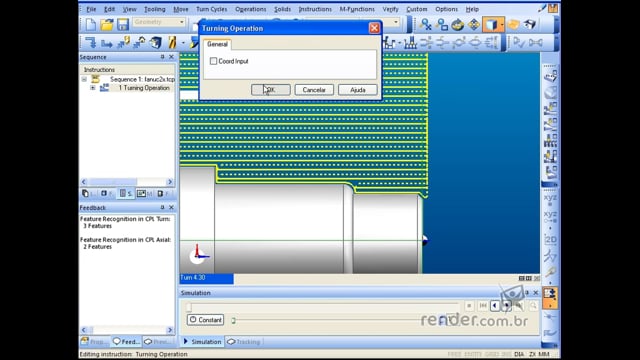The width and height of the screenshot is (640, 360).
Task: Click the New file icon
Action: click(91, 24)
